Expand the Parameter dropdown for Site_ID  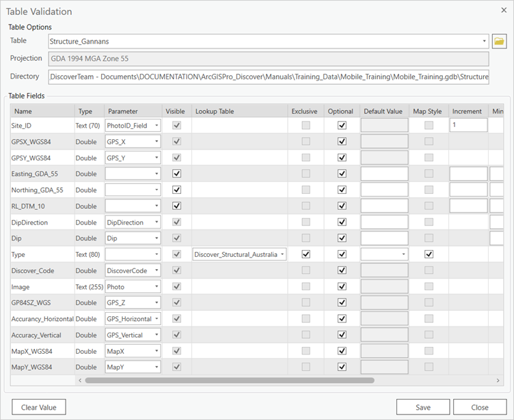coord(157,126)
